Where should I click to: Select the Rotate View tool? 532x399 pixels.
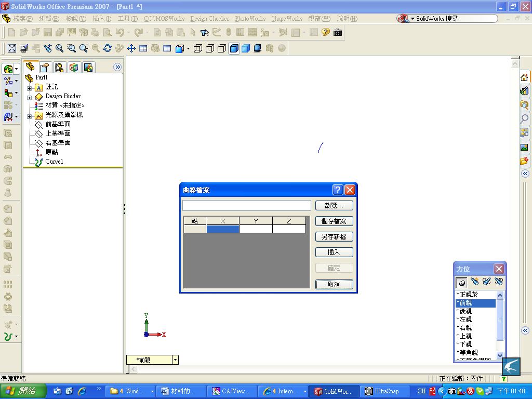click(108, 48)
